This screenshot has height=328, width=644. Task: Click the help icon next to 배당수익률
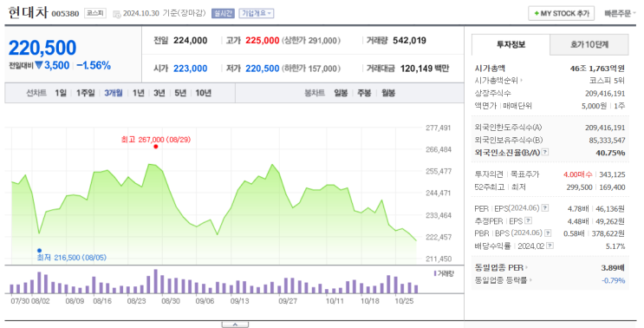pyautogui.click(x=550, y=246)
